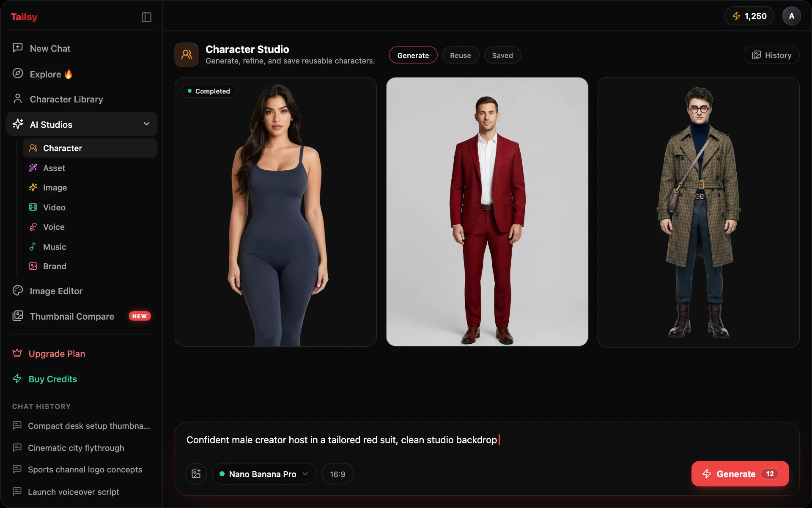812x508 pixels.
Task: Open the Asset studio
Action: (x=90, y=168)
